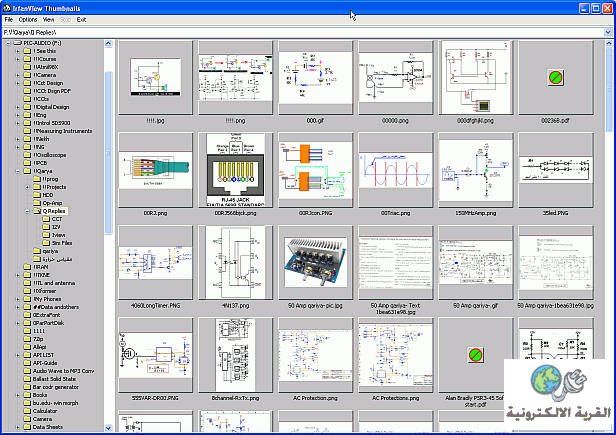
Task: Click the folder icon beside !!prog
Action: click(37, 179)
